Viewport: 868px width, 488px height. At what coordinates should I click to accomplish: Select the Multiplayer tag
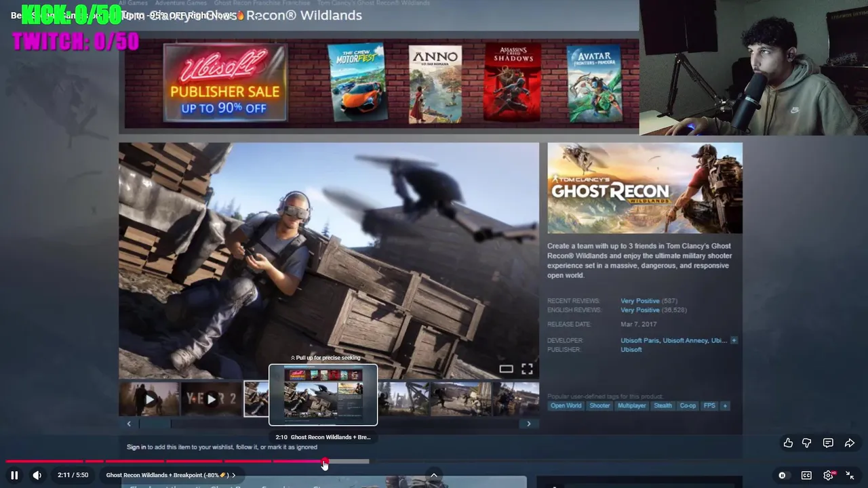coord(631,405)
